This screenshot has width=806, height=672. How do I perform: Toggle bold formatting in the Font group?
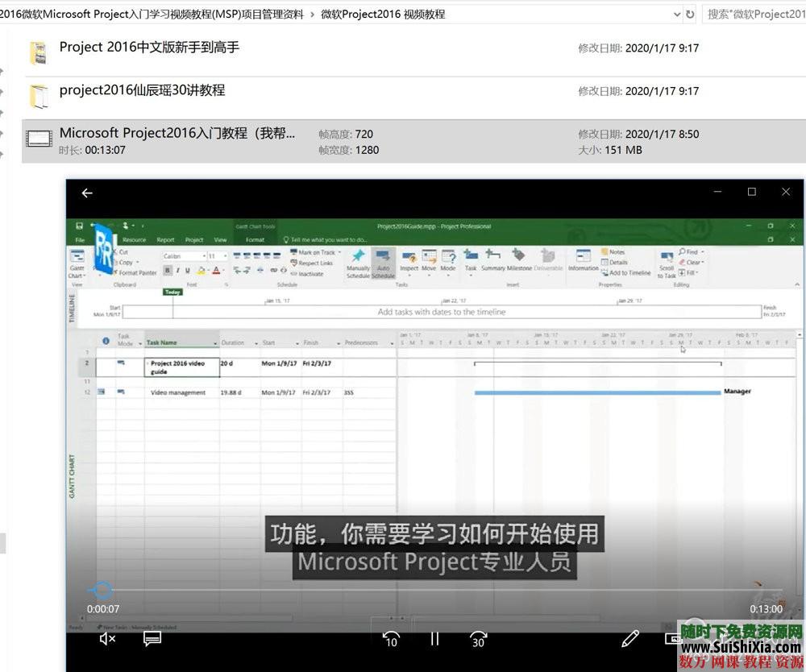167,270
